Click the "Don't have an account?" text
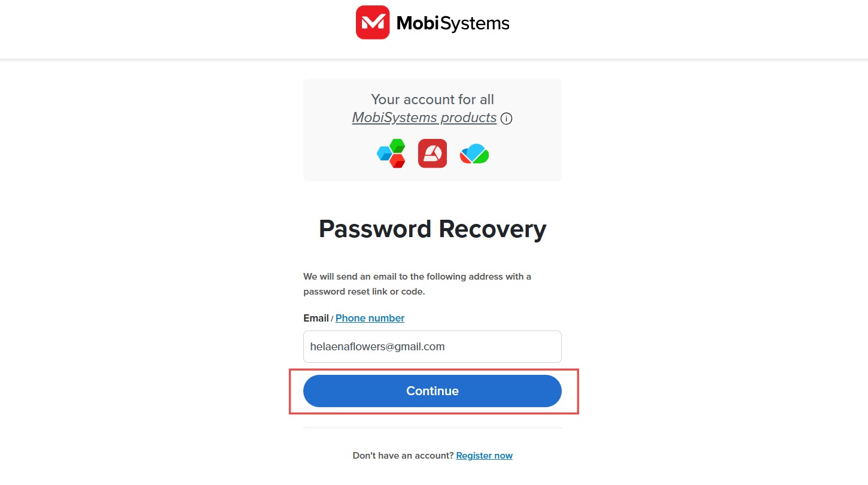This screenshot has height=485, width=868. pos(403,456)
